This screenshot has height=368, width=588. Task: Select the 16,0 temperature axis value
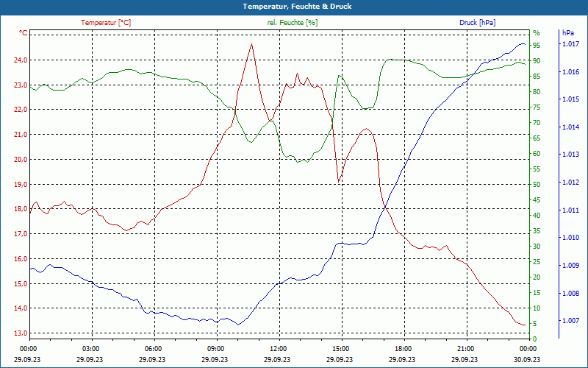pyautogui.click(x=21, y=259)
